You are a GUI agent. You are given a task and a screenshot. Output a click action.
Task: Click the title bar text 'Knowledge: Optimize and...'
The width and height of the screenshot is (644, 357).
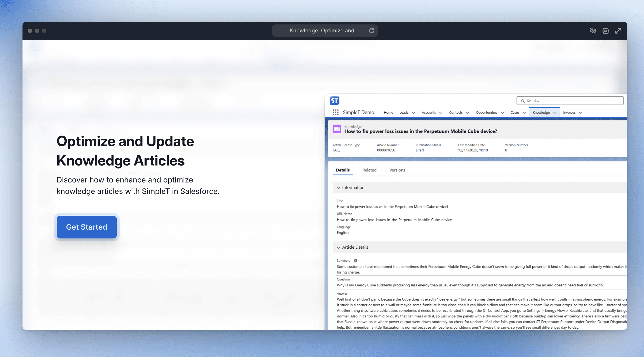[x=324, y=30]
